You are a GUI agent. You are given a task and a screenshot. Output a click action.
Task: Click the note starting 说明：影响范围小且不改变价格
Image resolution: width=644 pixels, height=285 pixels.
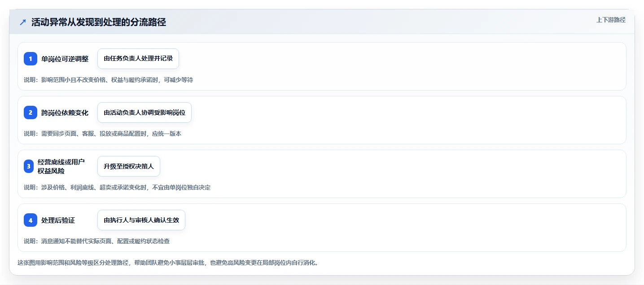click(x=108, y=80)
